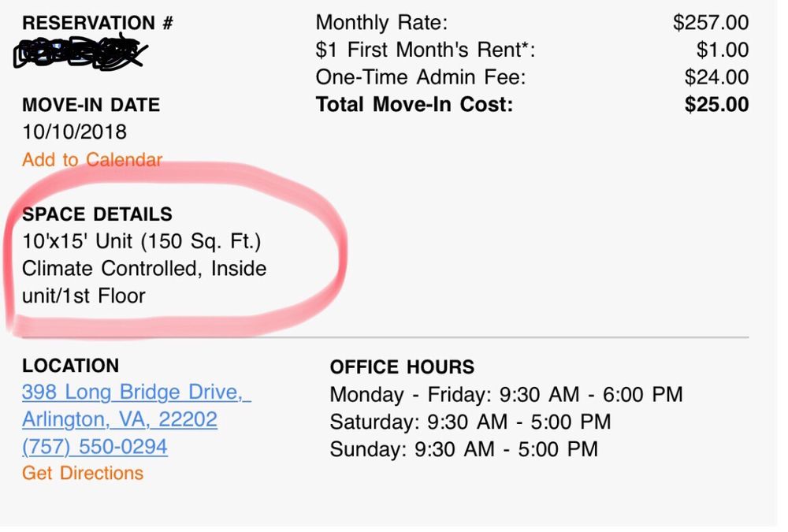The width and height of the screenshot is (788, 532).
Task: Select the 10/10/2018 move-in date
Action: 74,132
